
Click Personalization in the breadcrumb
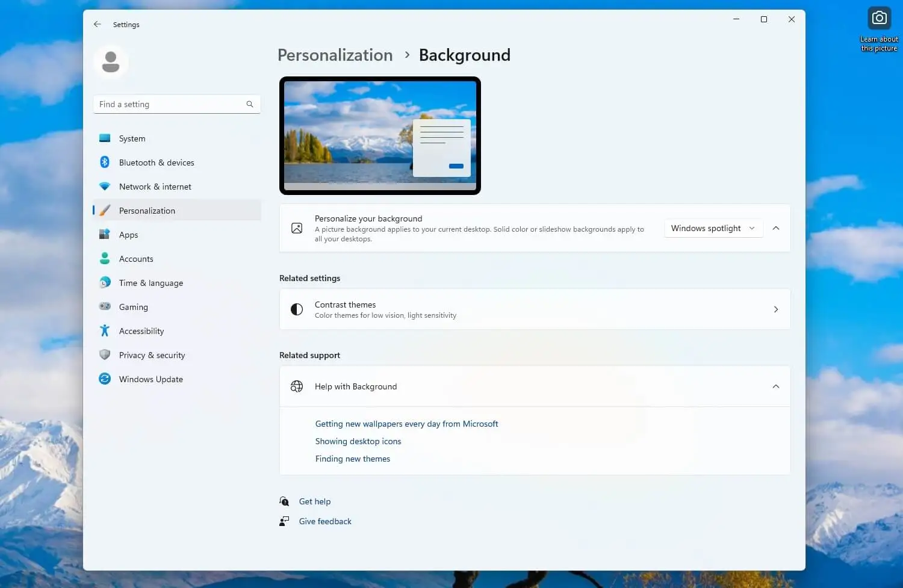pos(335,55)
